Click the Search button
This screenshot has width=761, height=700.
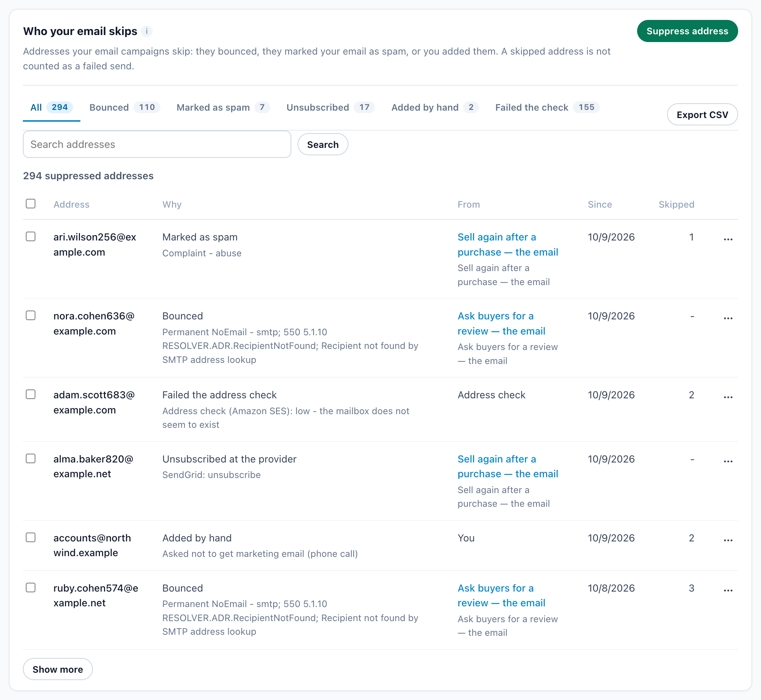point(323,144)
